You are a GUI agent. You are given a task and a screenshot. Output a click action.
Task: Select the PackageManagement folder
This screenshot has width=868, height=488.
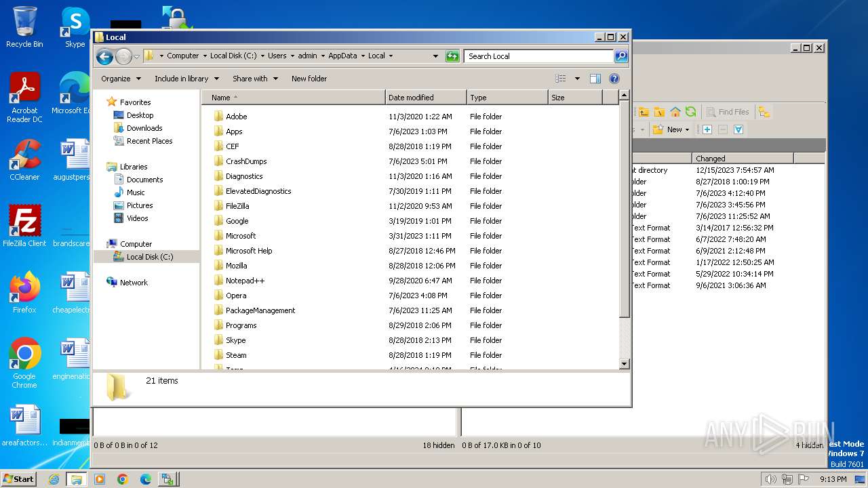point(260,310)
